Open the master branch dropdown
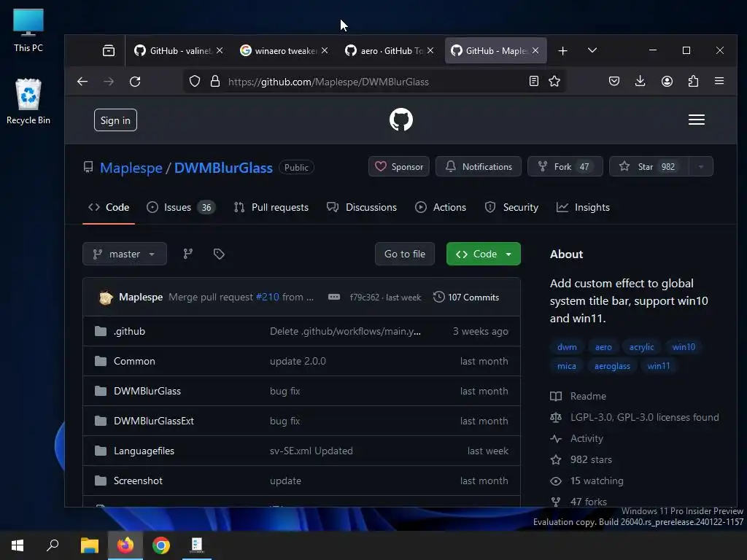This screenshot has width=747, height=560. [124, 254]
